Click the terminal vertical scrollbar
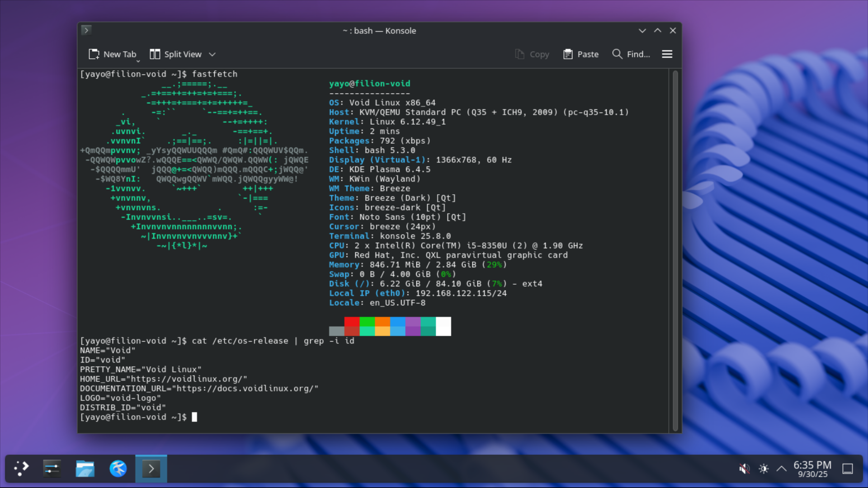The width and height of the screenshot is (868, 488). (x=675, y=251)
